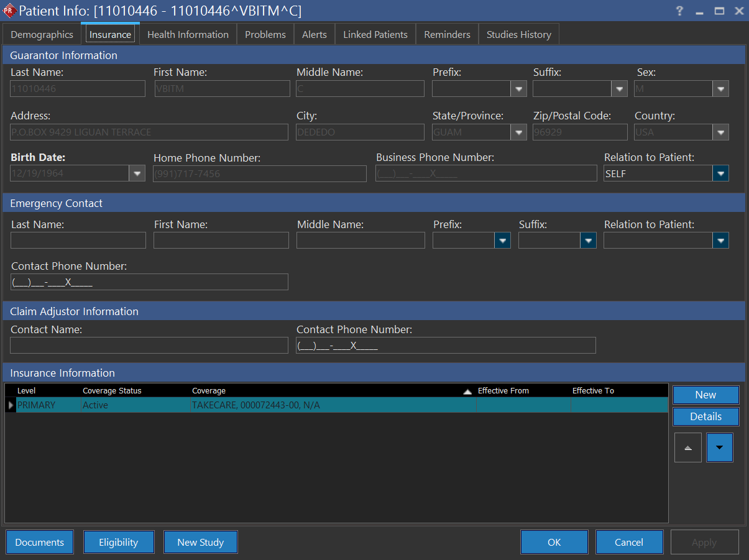Expand the Emergency Contact Prefix dropdown

[x=502, y=241]
